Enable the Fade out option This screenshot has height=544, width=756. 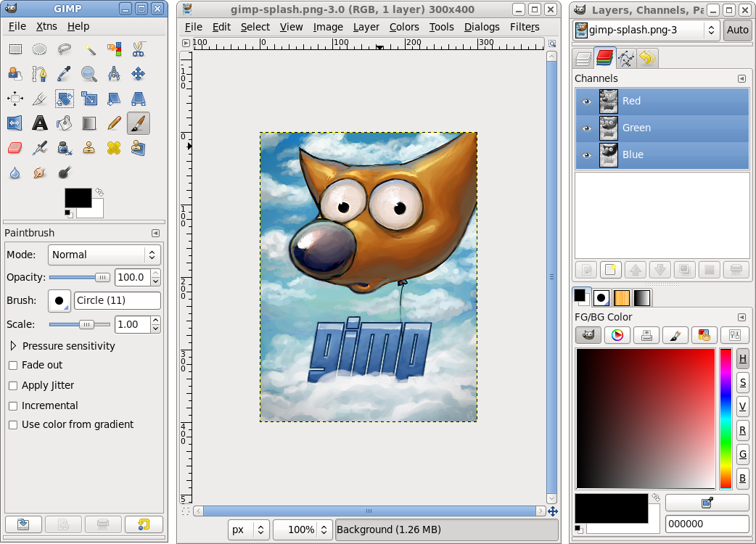coord(12,365)
